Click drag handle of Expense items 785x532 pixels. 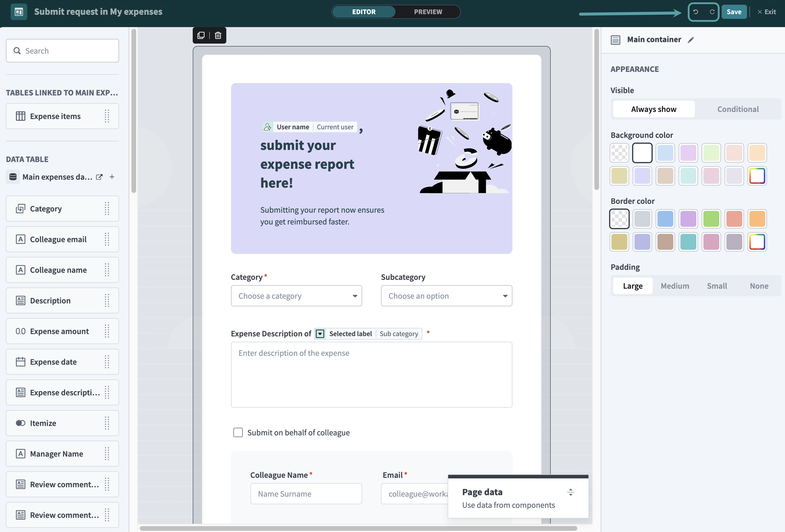[x=107, y=116]
